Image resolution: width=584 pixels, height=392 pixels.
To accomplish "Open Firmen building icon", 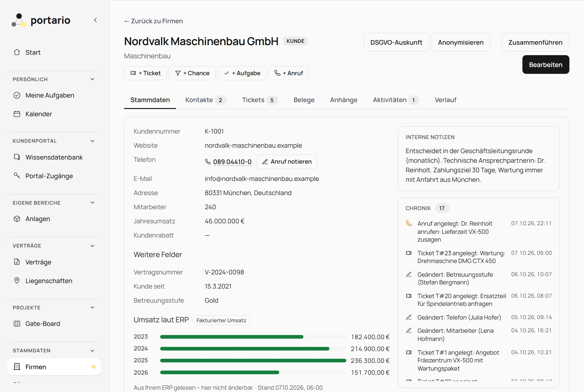I will pyautogui.click(x=17, y=367).
